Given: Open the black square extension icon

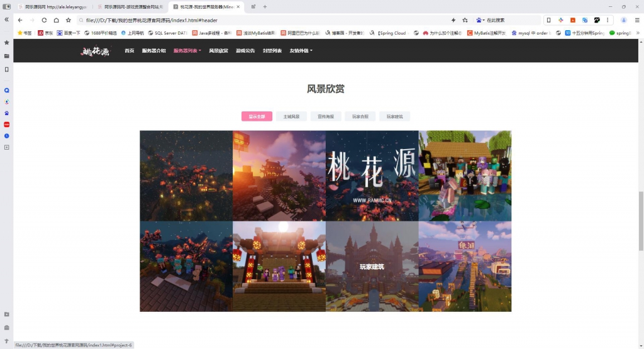Looking at the screenshot, I should [597, 20].
